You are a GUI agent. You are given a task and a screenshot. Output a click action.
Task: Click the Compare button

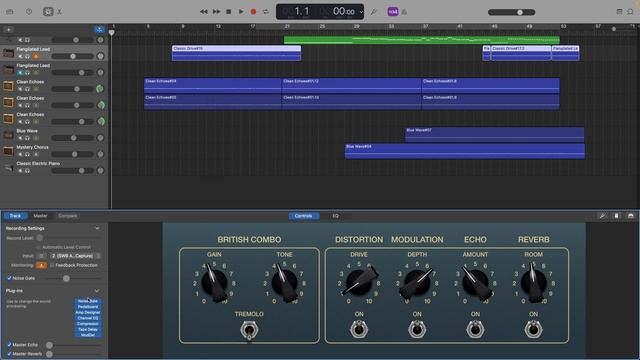coord(68,216)
